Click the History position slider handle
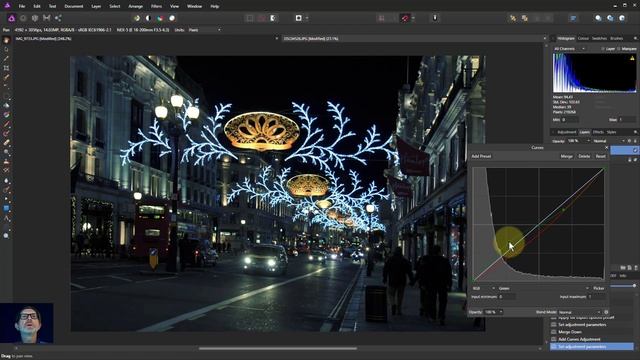Image resolution: width=640 pixels, height=360 pixels. click(x=634, y=286)
